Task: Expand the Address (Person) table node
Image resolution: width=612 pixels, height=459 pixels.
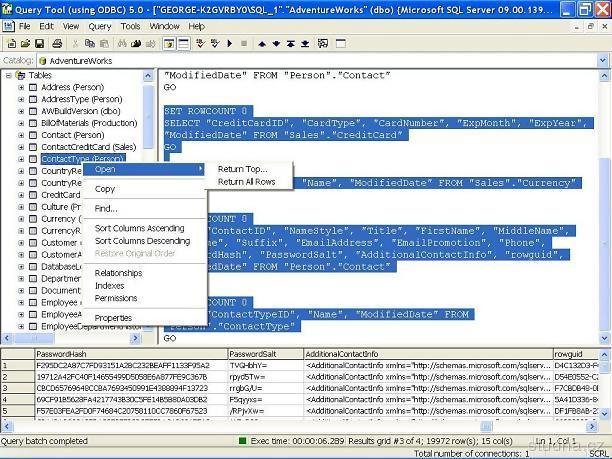Action: tap(21, 88)
